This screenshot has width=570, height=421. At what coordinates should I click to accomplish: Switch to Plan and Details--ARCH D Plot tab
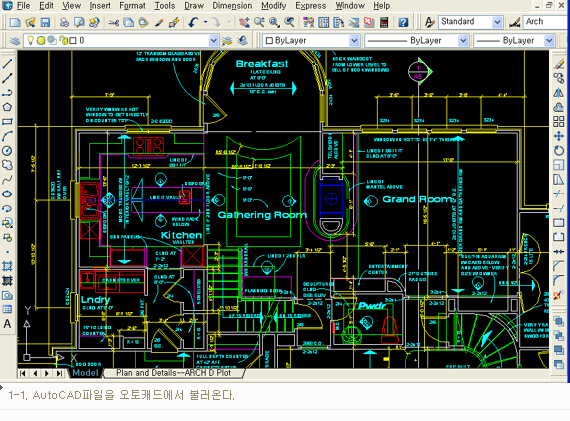click(173, 373)
